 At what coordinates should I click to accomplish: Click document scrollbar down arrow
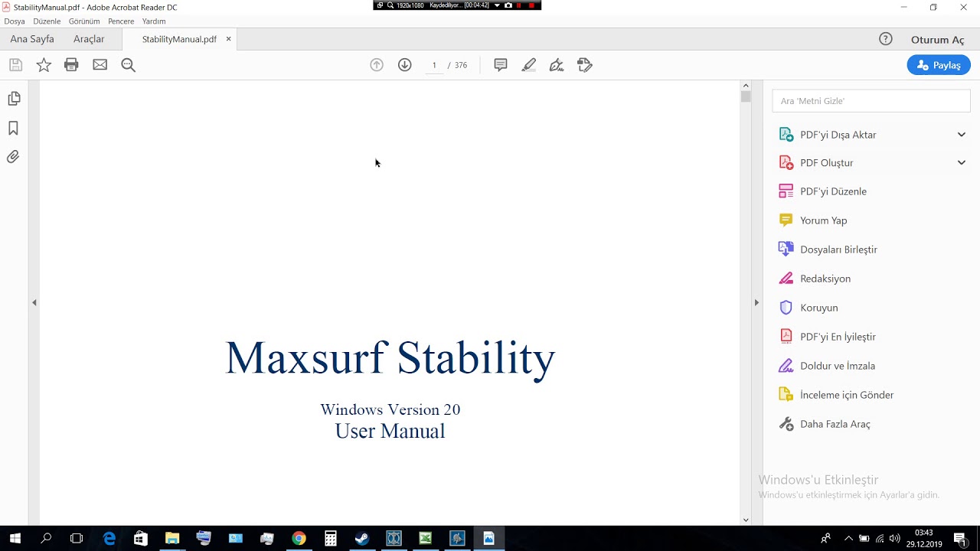tap(746, 520)
